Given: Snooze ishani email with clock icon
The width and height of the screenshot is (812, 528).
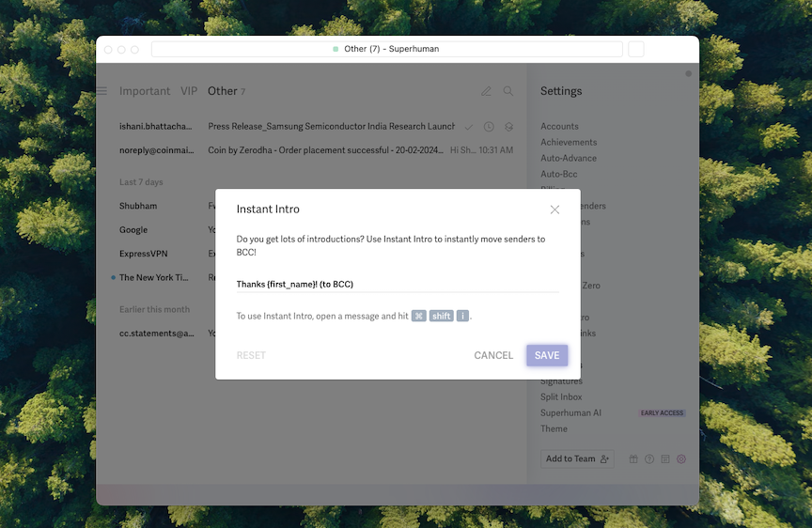Looking at the screenshot, I should click(x=489, y=127).
